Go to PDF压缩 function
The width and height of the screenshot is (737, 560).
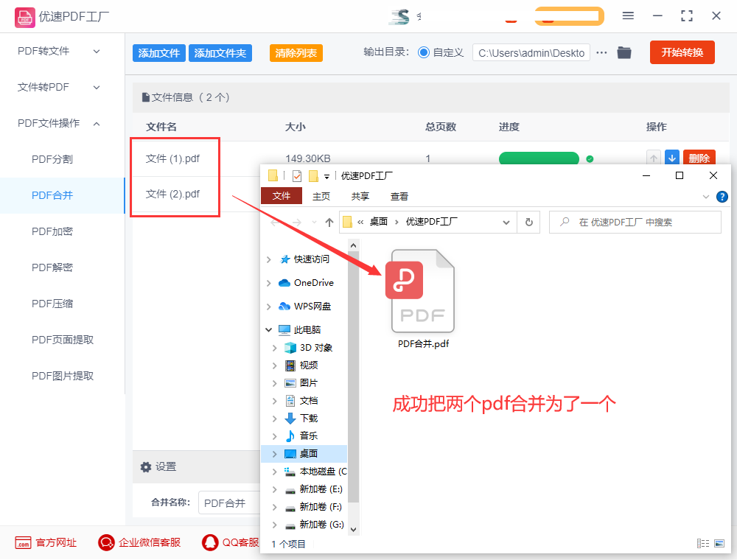52,304
